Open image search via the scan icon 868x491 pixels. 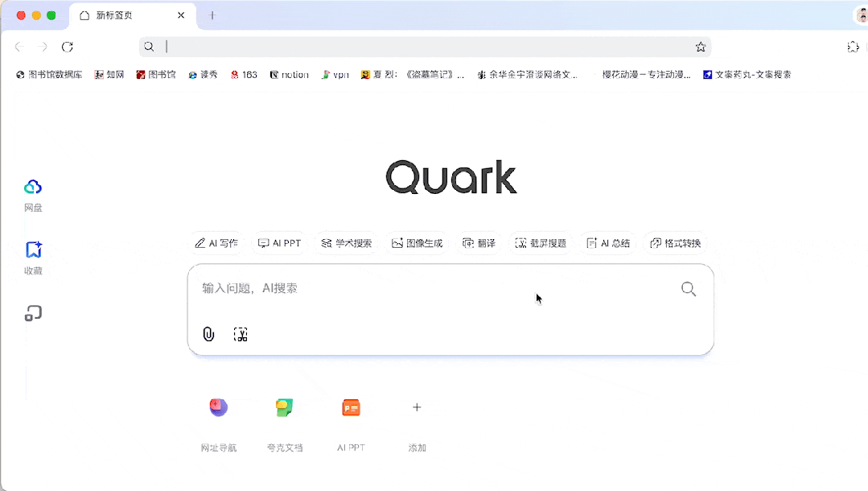[x=241, y=334]
